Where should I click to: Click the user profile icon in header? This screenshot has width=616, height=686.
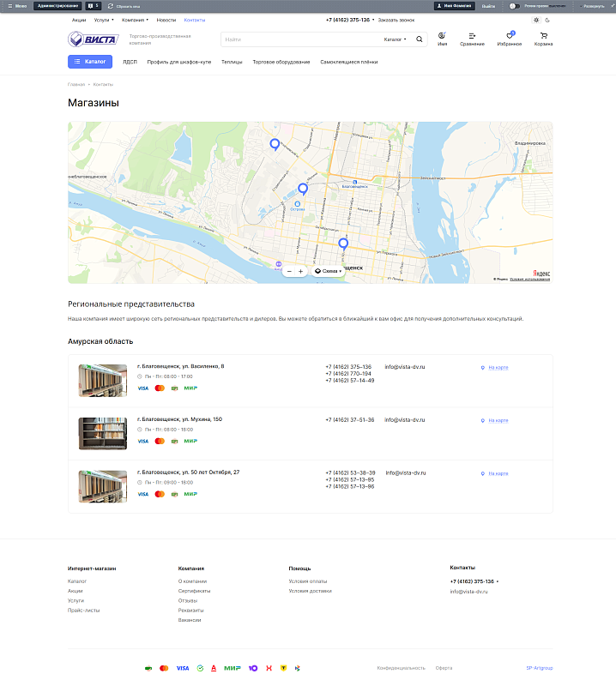click(442, 39)
